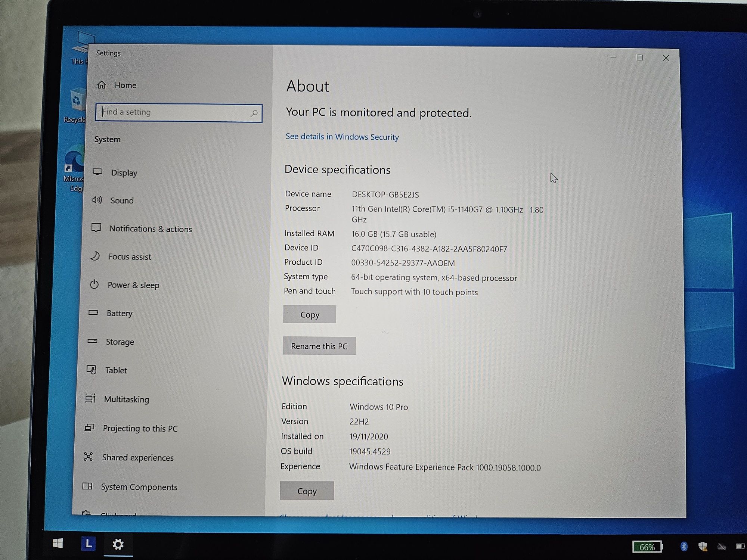Click the blue L taskbar app icon
This screenshot has width=747, height=560.
[89, 544]
